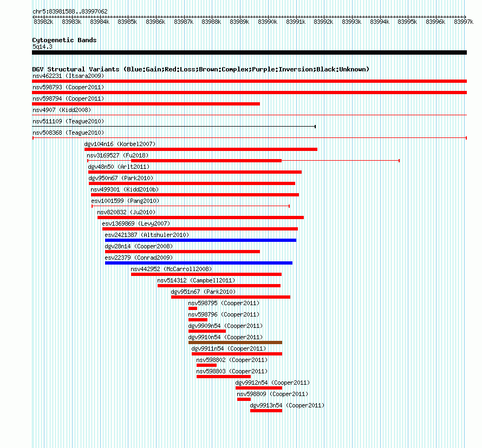
Task: Click the short red bar under nsv598795
Action: [x=193, y=308]
